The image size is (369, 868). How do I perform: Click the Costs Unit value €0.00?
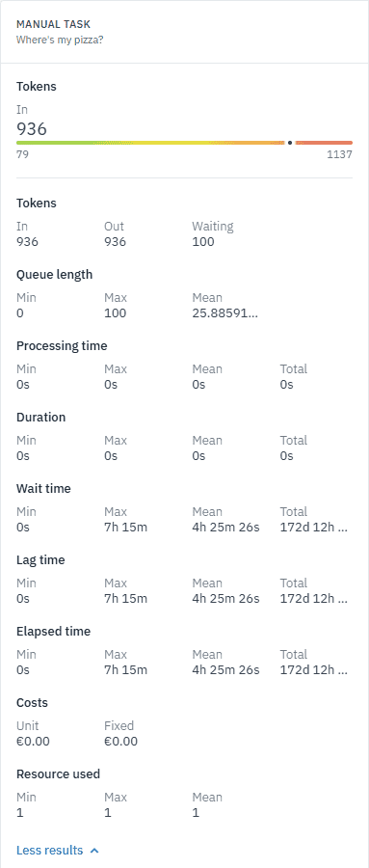(x=33, y=742)
